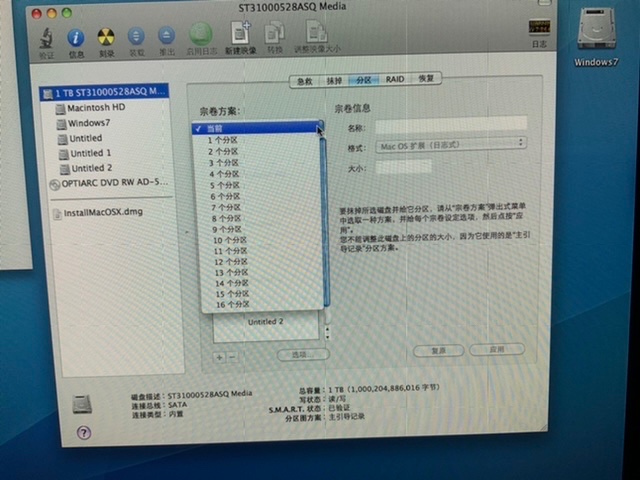Image resolution: width=640 pixels, height=480 pixels.
Task: Choose Current (当前) in volume scheme menu
Action: (x=257, y=128)
